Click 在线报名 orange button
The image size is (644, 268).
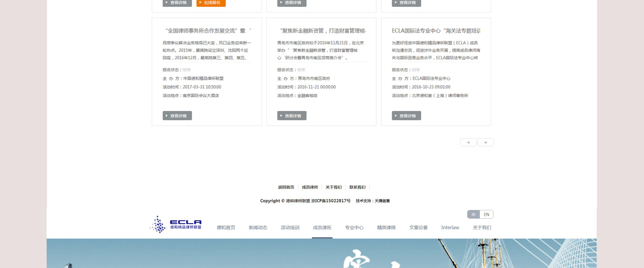pyautogui.click(x=211, y=3)
